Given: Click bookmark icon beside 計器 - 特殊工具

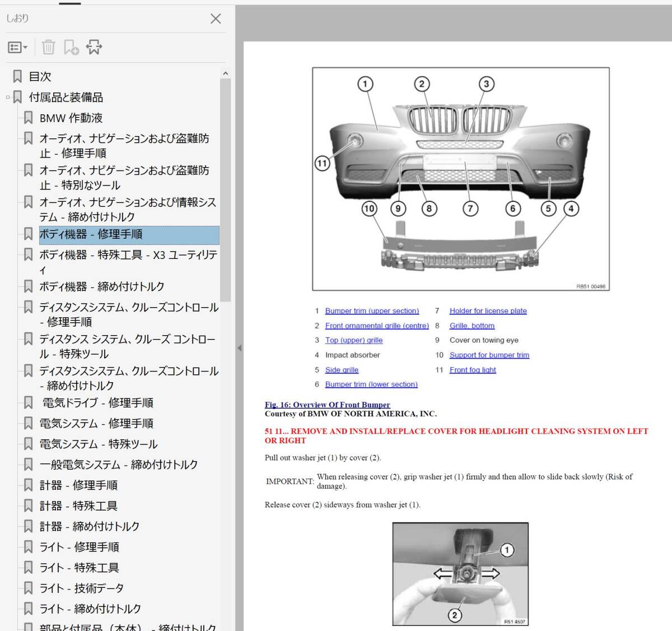Looking at the screenshot, I should pyautogui.click(x=28, y=507).
